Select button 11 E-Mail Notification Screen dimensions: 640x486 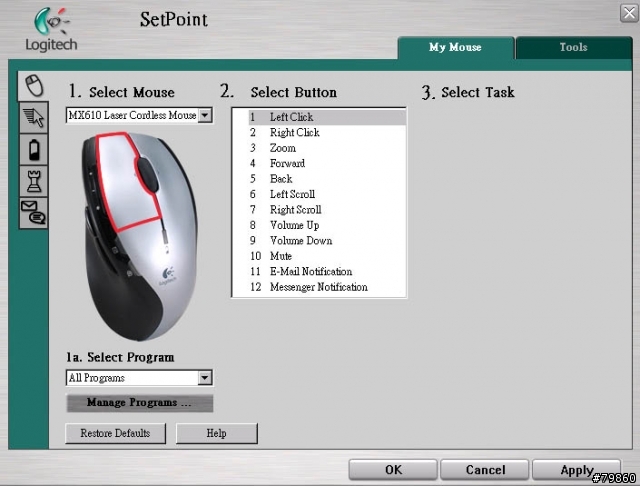[327, 272]
